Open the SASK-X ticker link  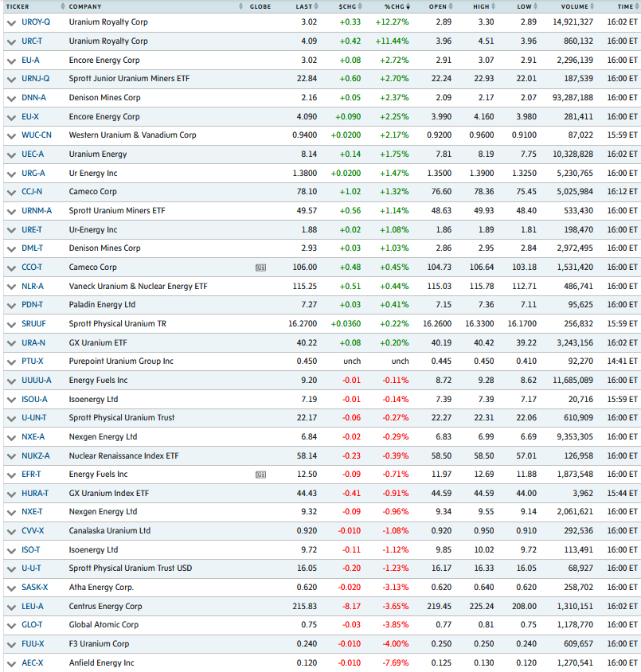click(35, 587)
